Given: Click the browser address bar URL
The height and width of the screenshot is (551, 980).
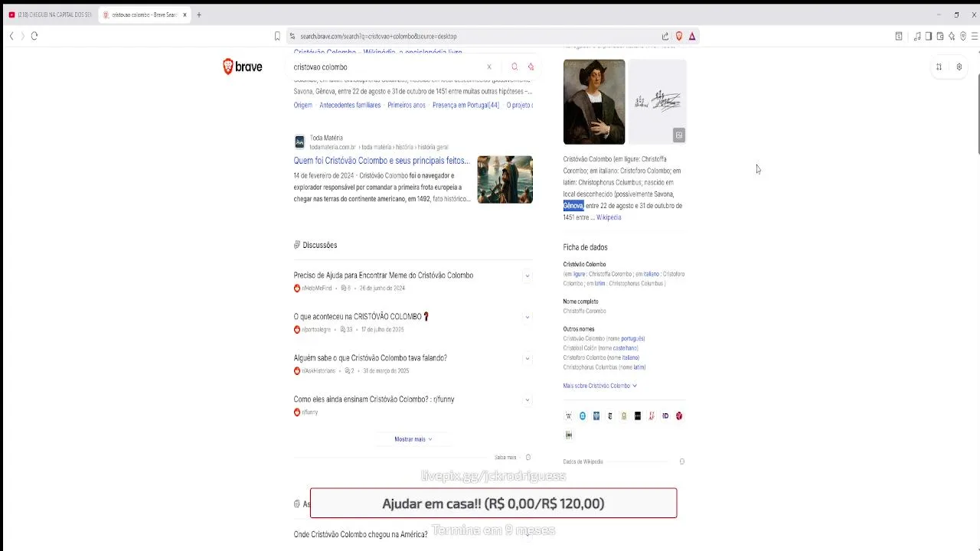Looking at the screenshot, I should 378,36.
